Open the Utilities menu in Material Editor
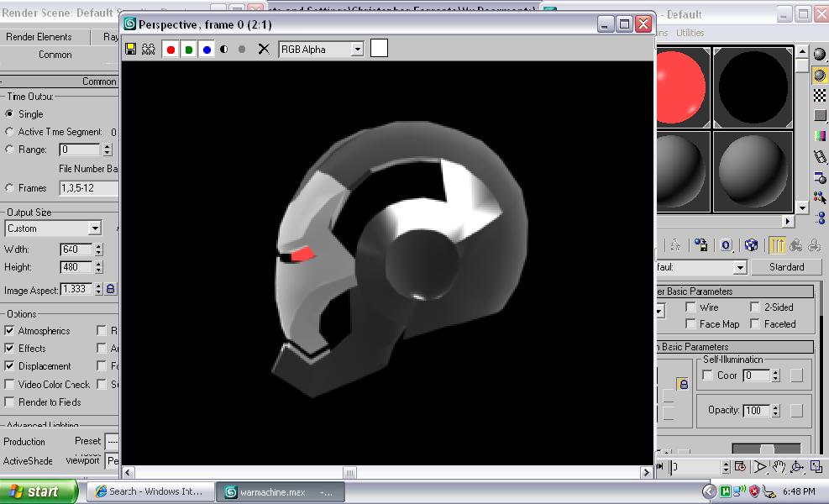This screenshot has width=829, height=504. (x=690, y=33)
